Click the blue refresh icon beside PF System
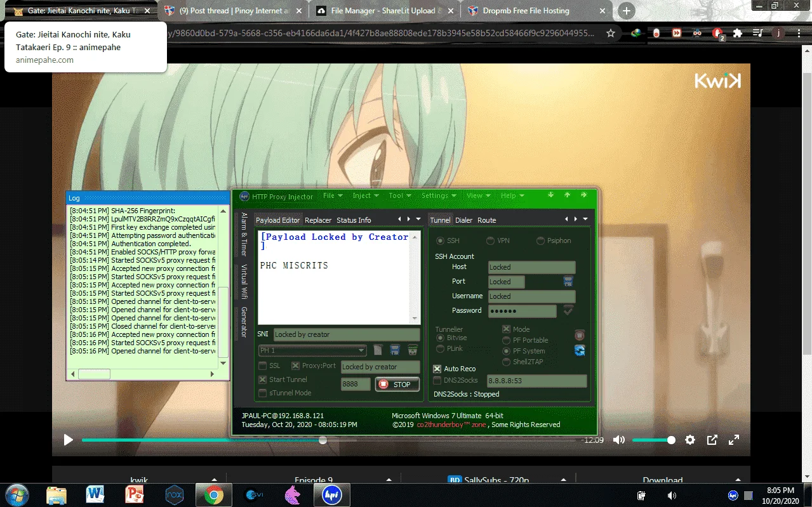Viewport: 812px width, 507px height. point(580,350)
